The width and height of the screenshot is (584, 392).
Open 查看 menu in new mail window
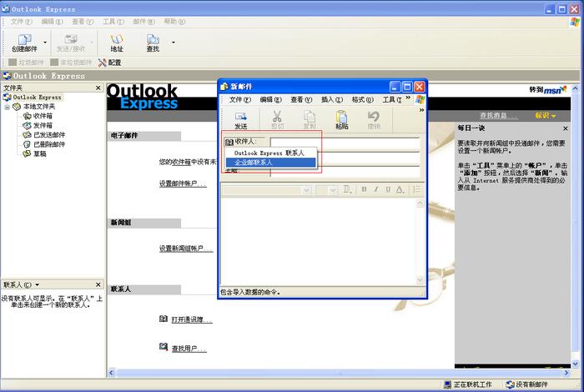tap(301, 100)
